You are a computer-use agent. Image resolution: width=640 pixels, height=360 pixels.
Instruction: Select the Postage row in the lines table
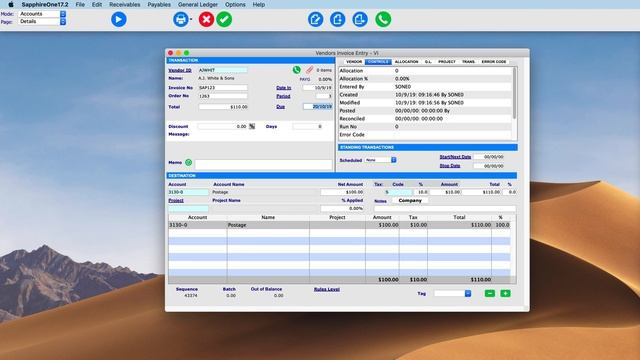pyautogui.click(x=339, y=225)
